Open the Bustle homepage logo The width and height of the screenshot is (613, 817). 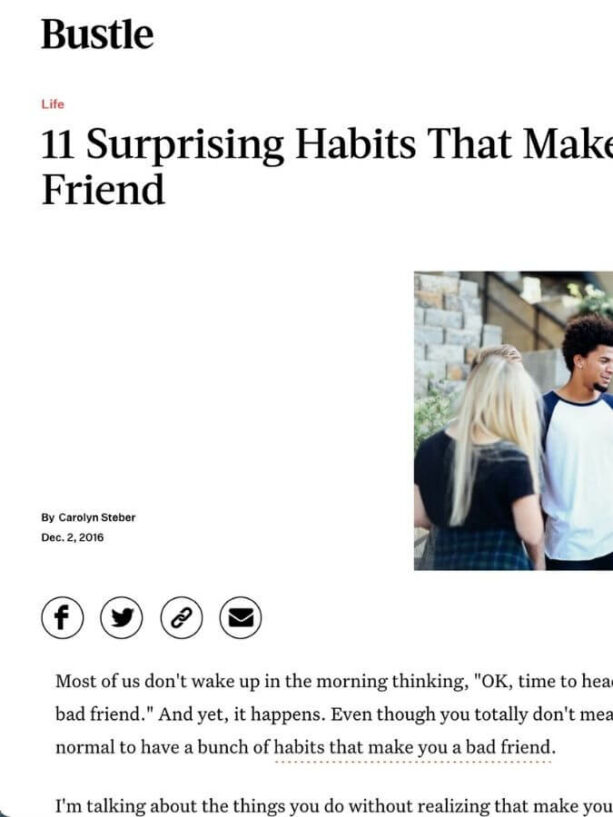pos(97,34)
